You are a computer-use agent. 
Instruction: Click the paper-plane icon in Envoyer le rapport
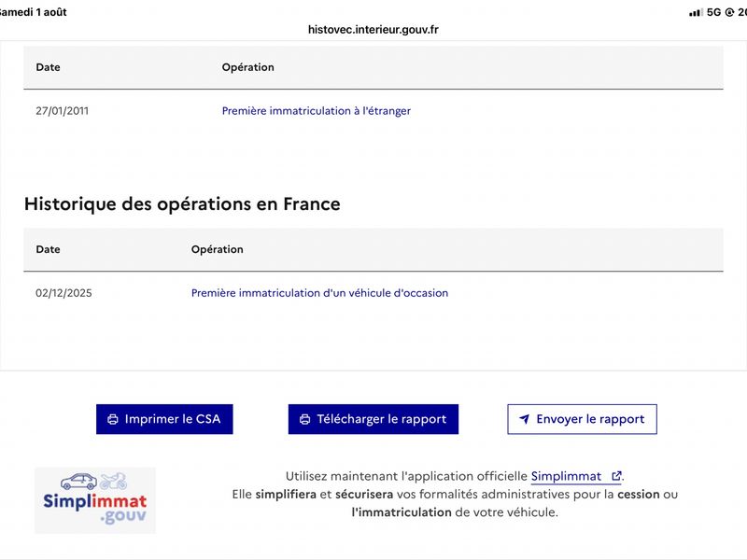524,419
